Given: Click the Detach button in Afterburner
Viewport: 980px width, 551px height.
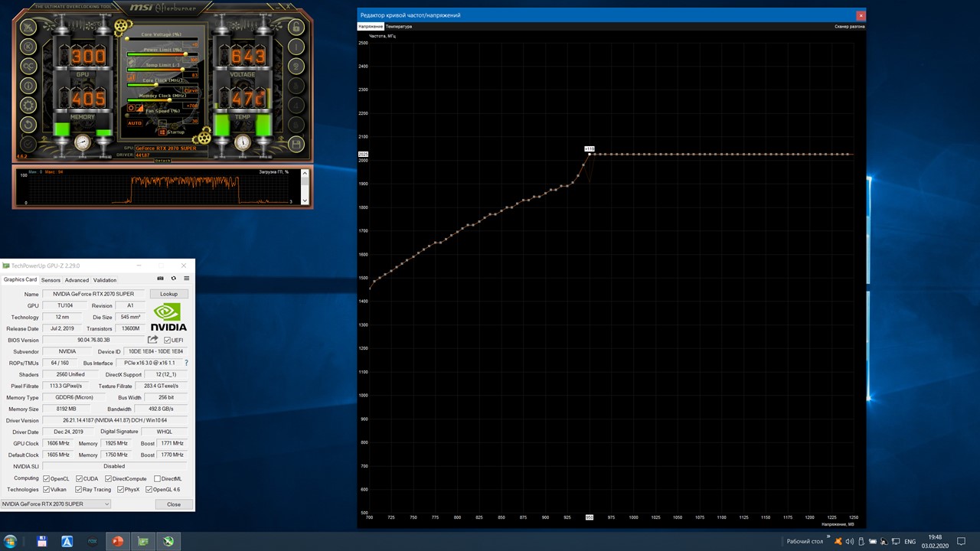Looking at the screenshot, I should tap(163, 161).
